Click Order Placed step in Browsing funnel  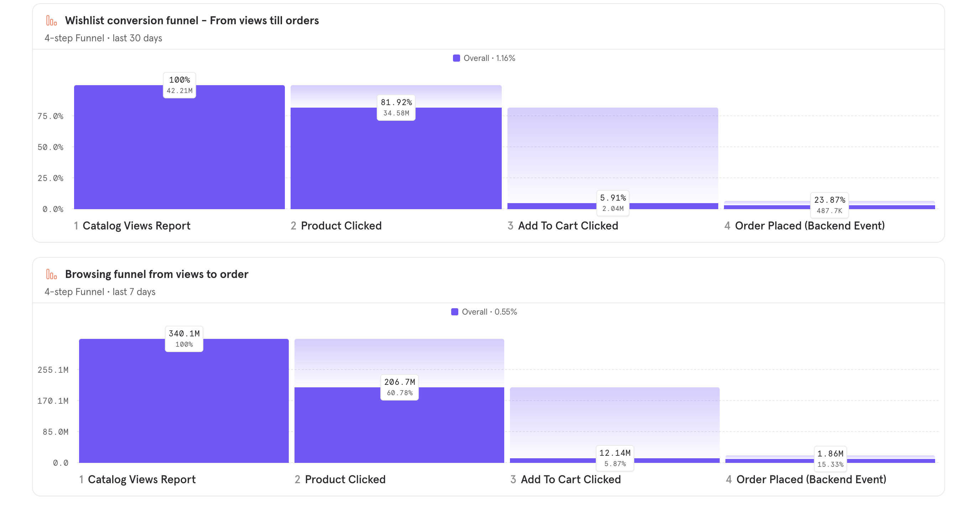pyautogui.click(x=811, y=479)
